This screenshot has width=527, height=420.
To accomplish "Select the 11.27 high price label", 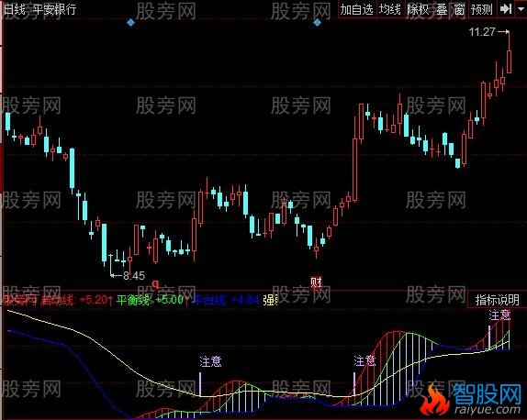I will click(482, 32).
